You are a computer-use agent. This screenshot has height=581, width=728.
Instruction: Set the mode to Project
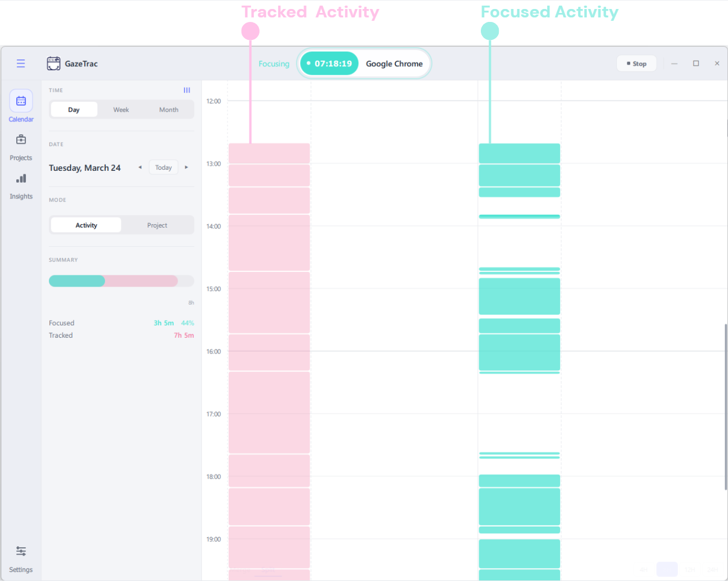157,225
